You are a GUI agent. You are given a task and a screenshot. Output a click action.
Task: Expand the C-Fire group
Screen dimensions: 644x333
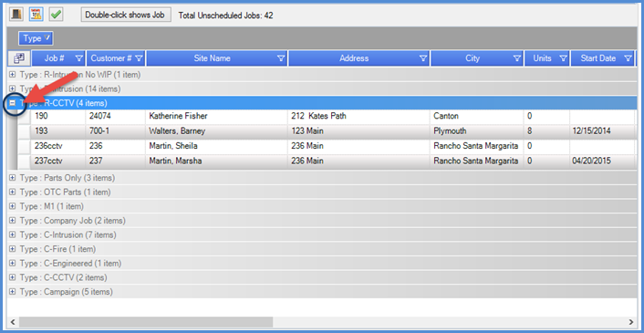13,249
